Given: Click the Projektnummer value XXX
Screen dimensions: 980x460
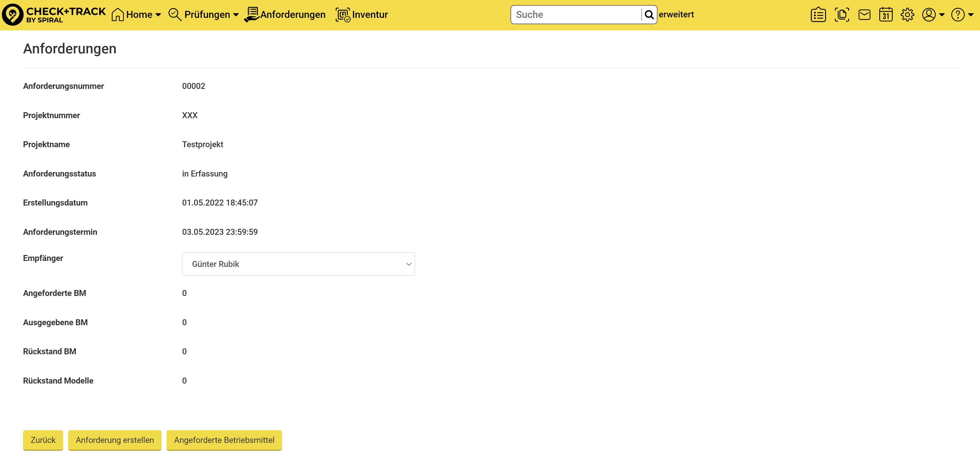Looking at the screenshot, I should tap(190, 115).
